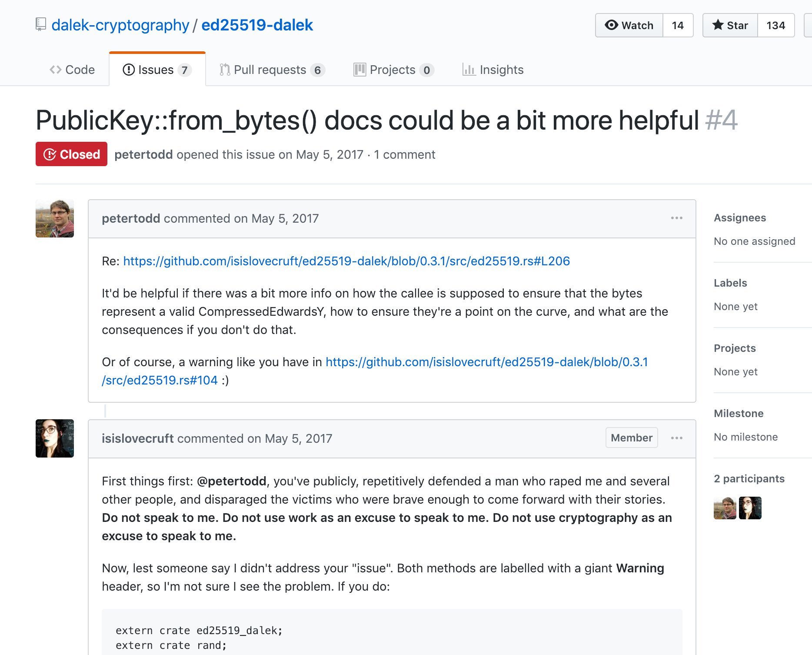Screen dimensions: 812x655
Task: Click isislovecruft's avatar beside second comment
Action: (x=55, y=438)
